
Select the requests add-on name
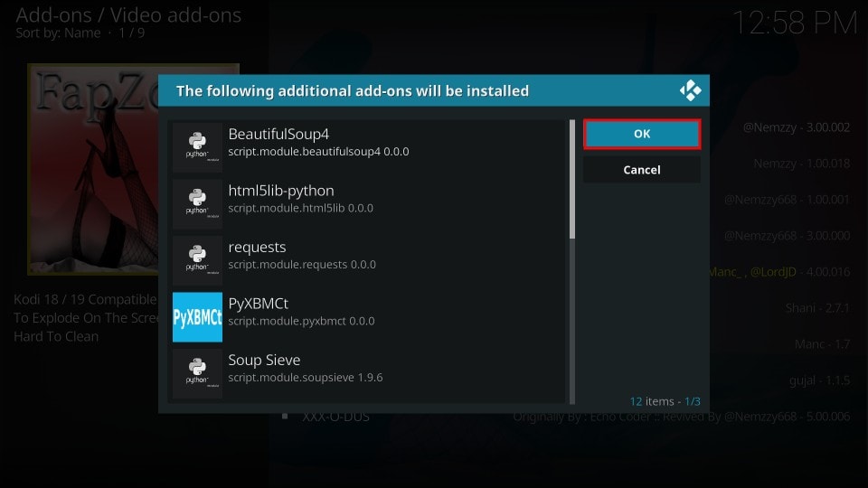pos(257,248)
